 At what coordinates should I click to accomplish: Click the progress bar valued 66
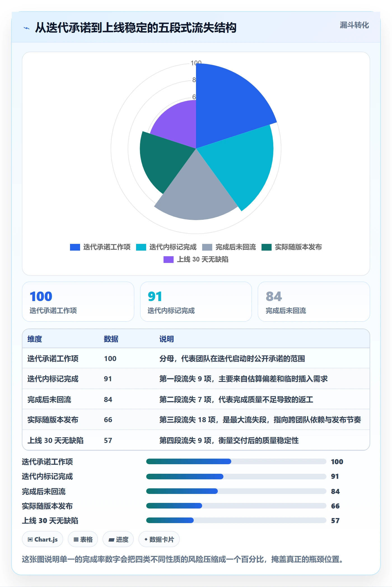point(236,506)
